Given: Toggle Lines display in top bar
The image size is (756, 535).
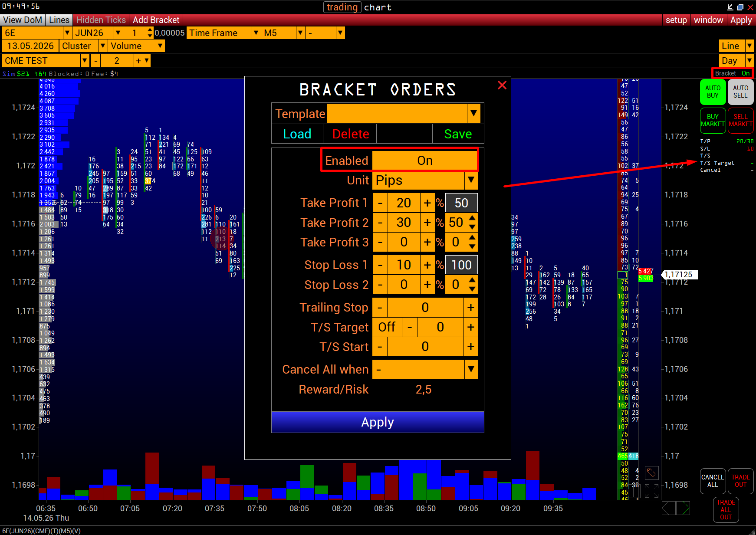Looking at the screenshot, I should (59, 20).
